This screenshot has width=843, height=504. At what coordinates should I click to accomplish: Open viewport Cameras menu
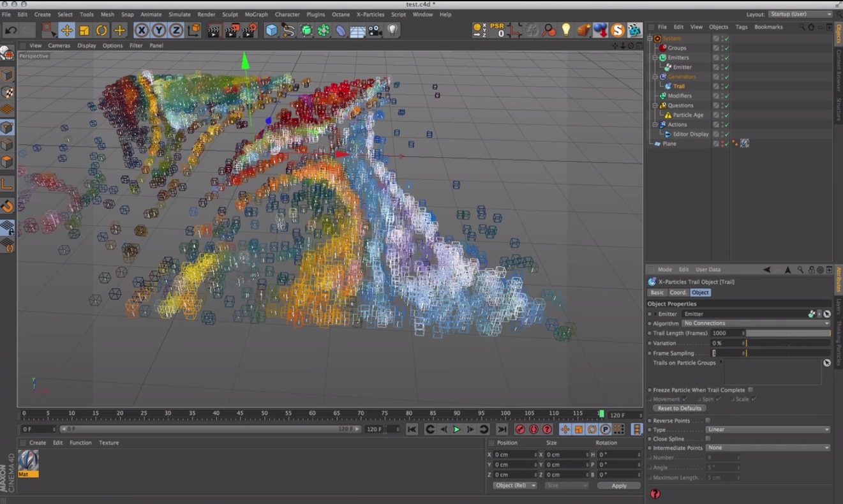point(59,45)
